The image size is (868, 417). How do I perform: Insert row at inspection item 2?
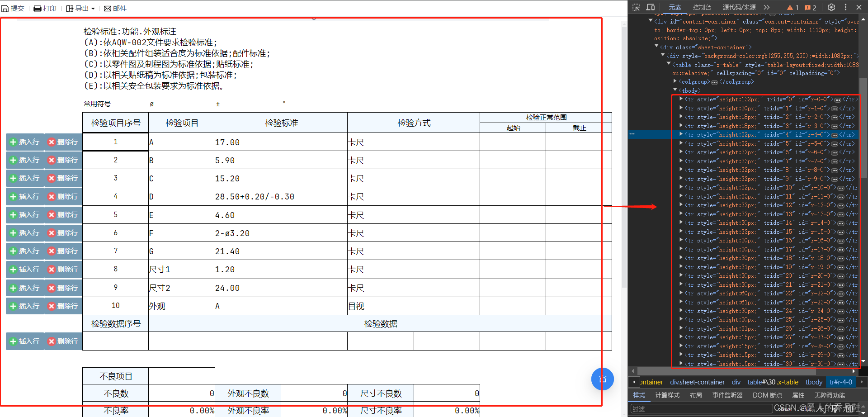(x=25, y=160)
